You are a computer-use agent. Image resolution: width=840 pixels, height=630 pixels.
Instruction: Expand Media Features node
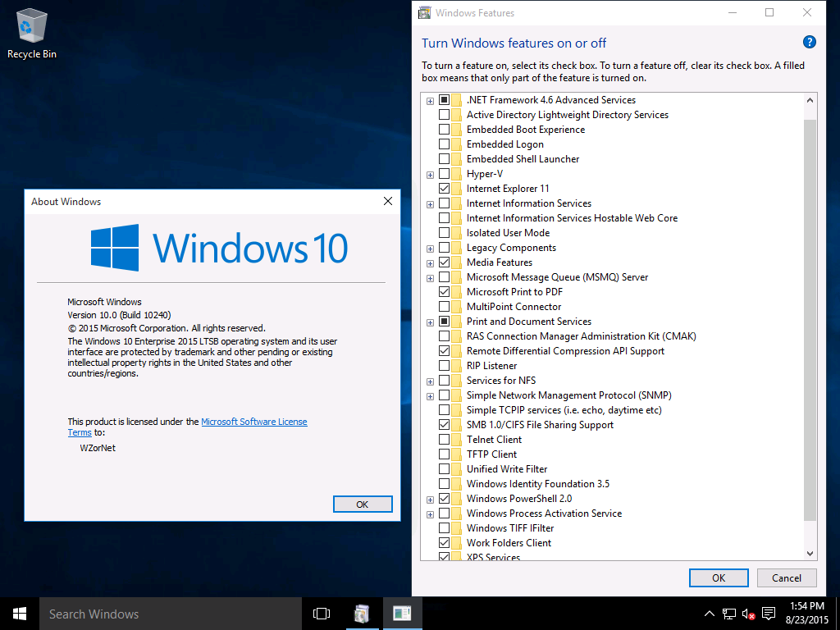[x=430, y=263]
